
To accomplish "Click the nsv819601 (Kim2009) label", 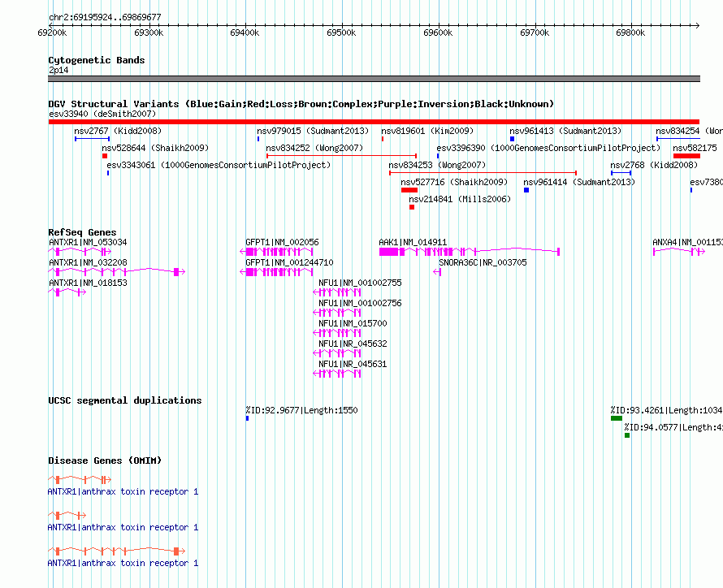I will 427,131.
